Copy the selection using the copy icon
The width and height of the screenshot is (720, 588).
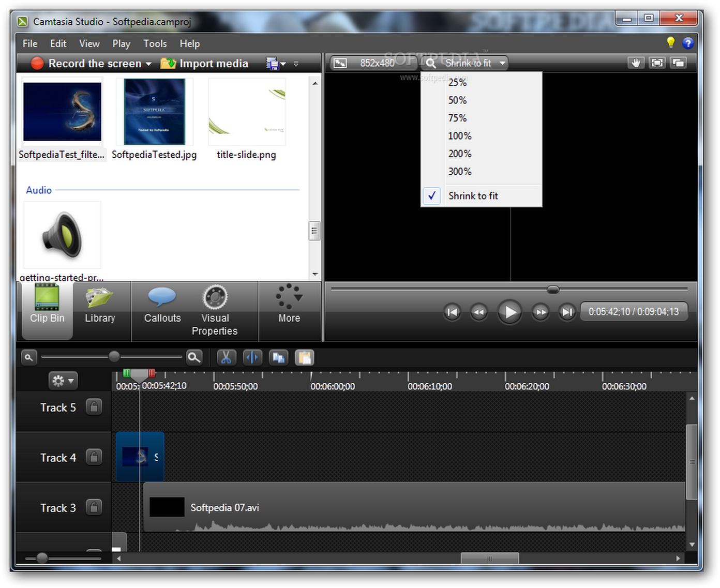(278, 357)
